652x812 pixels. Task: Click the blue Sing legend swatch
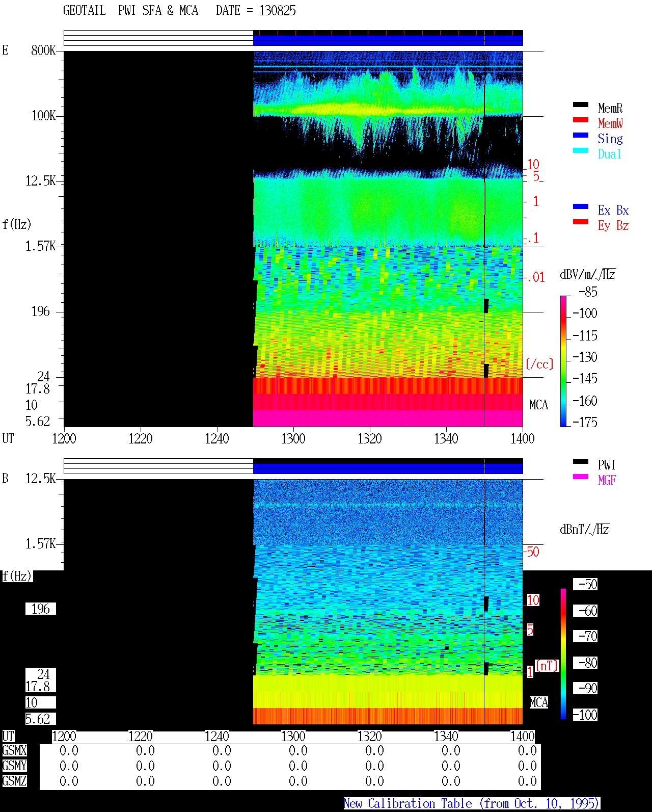click(x=581, y=135)
